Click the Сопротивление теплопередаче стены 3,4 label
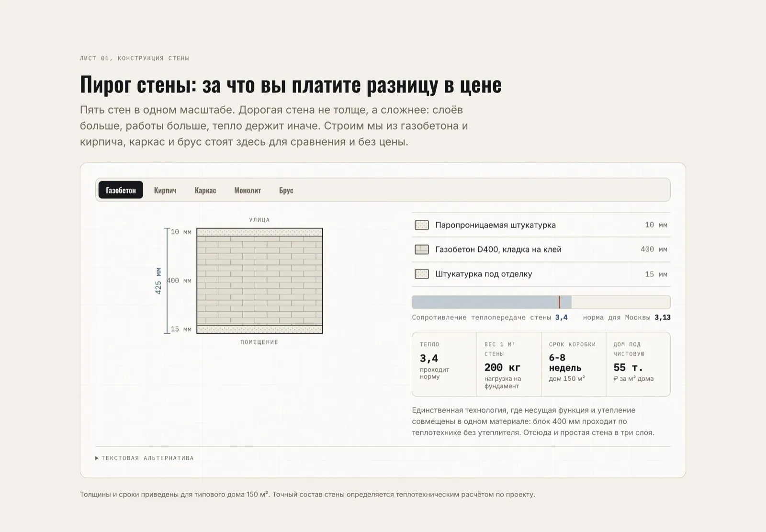Viewport: 766px width, 532px height. [490, 317]
